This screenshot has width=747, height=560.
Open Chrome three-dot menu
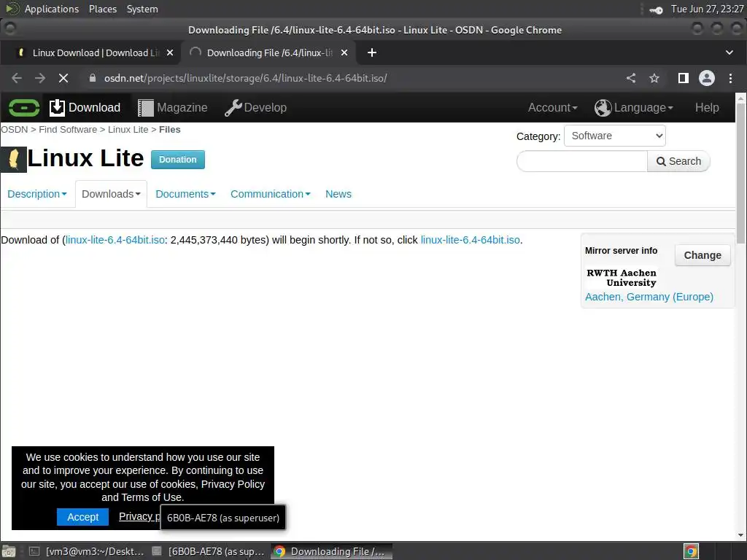730,78
